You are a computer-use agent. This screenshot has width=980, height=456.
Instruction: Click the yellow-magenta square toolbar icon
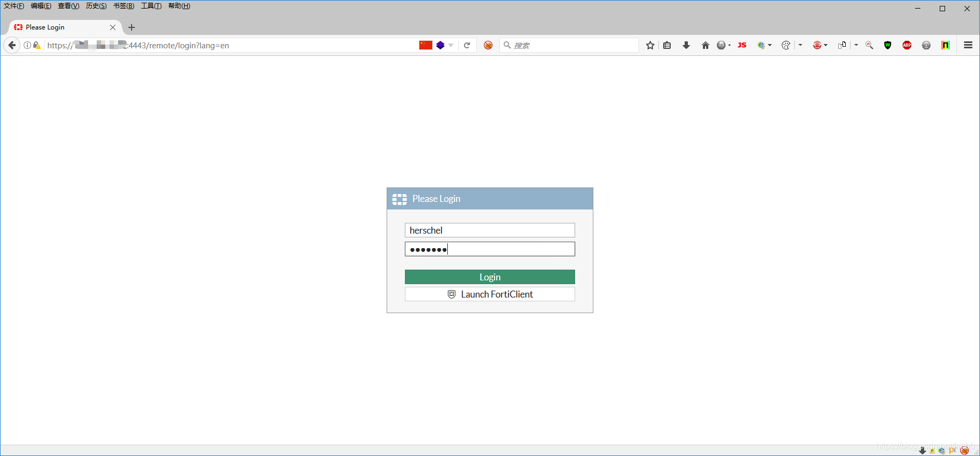click(x=946, y=45)
